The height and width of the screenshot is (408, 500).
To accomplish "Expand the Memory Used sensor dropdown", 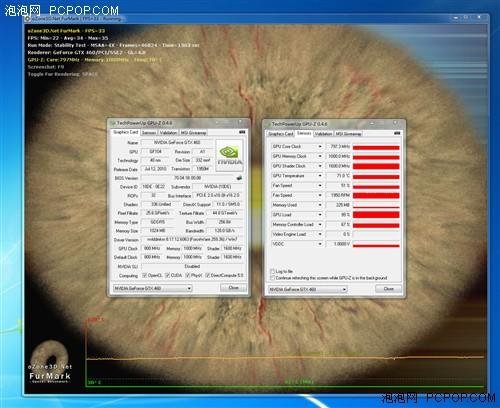I will click(320, 205).
